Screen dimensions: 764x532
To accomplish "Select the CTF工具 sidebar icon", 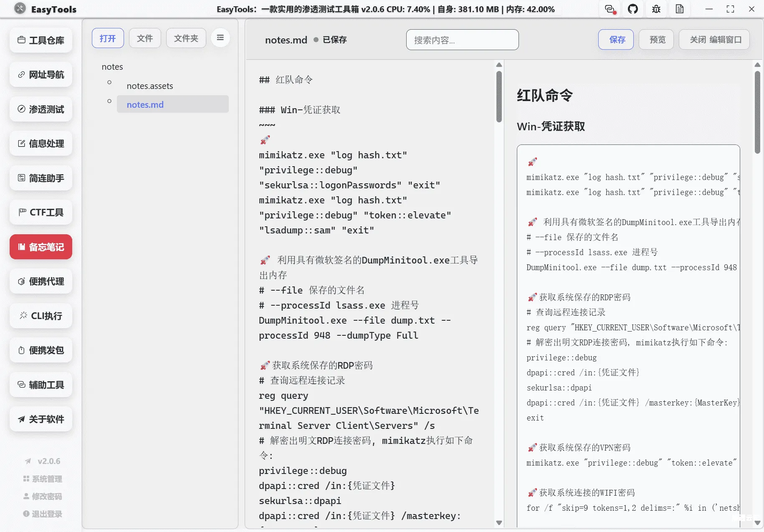I will click(x=40, y=212).
